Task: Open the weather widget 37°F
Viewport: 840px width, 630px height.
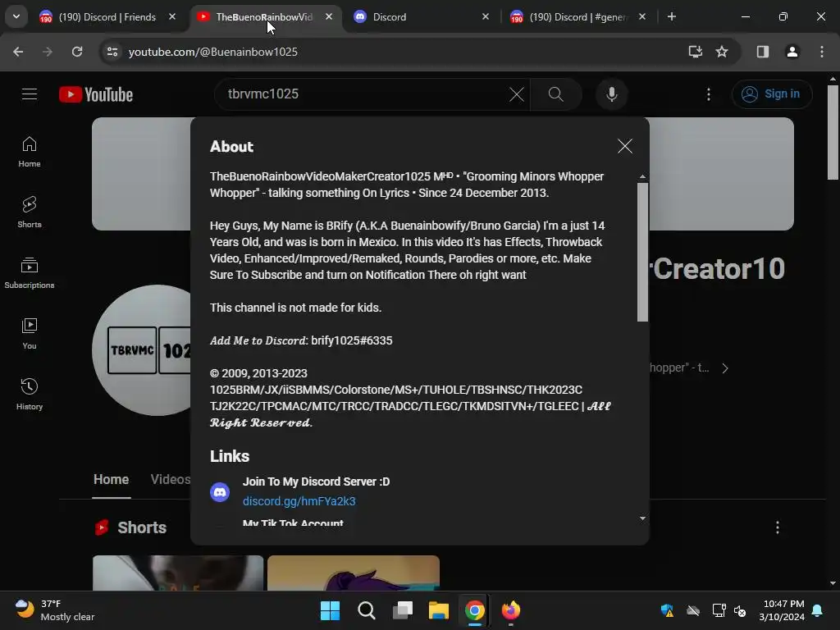Action: point(53,610)
